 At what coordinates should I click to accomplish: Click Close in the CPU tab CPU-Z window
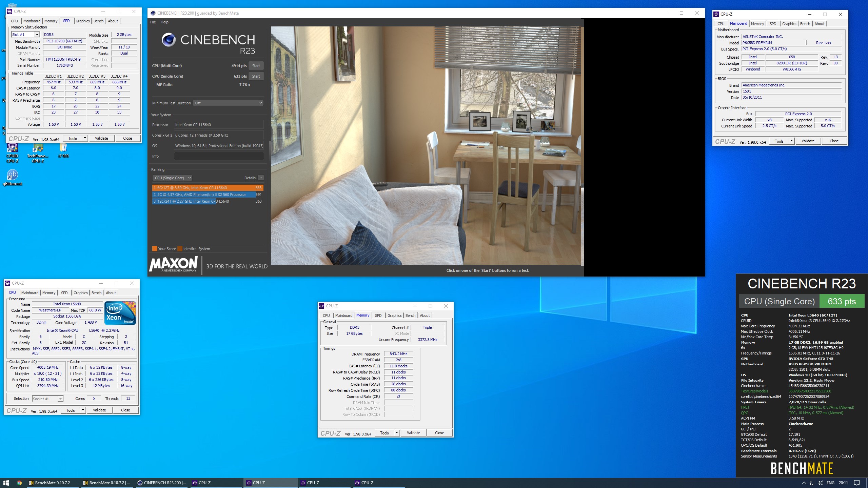[125, 410]
